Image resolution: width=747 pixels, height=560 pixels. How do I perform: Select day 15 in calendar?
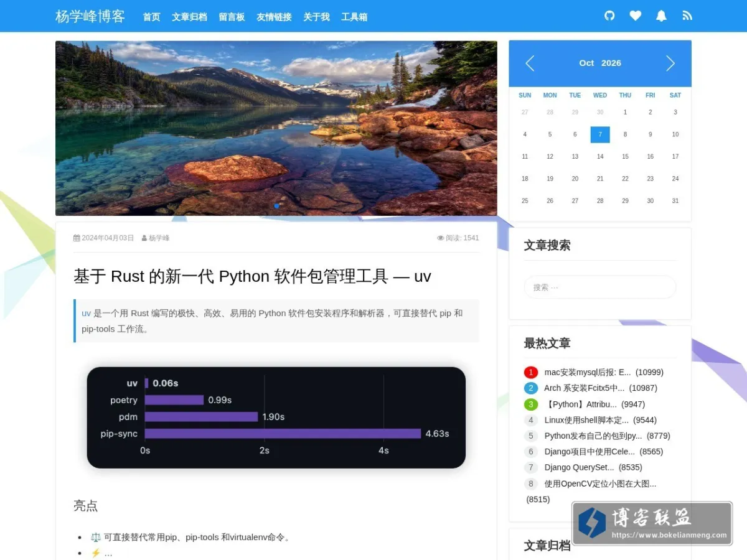pyautogui.click(x=625, y=157)
